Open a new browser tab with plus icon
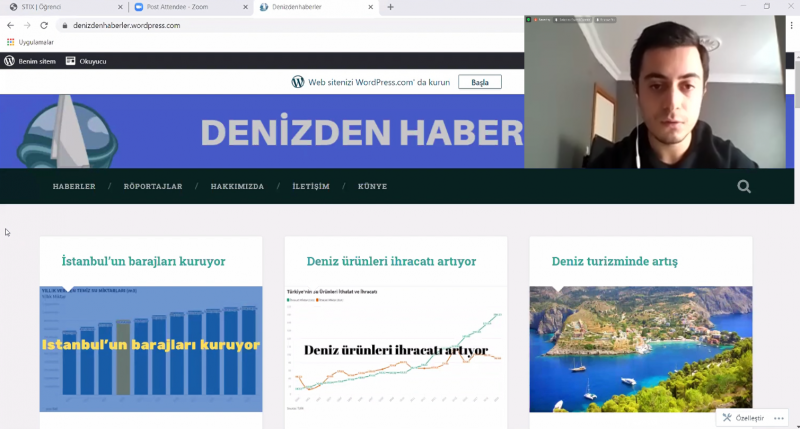The height and width of the screenshot is (429, 800). click(390, 7)
